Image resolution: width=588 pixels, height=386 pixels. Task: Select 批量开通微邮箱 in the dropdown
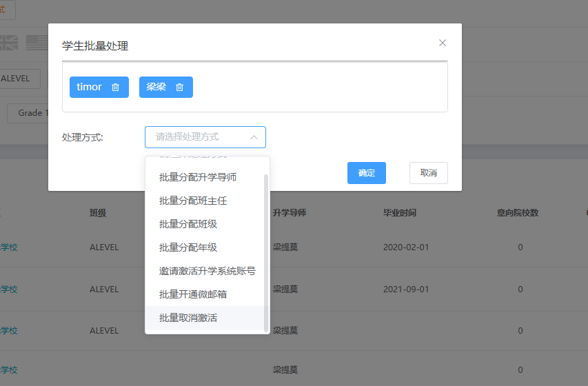(x=193, y=294)
